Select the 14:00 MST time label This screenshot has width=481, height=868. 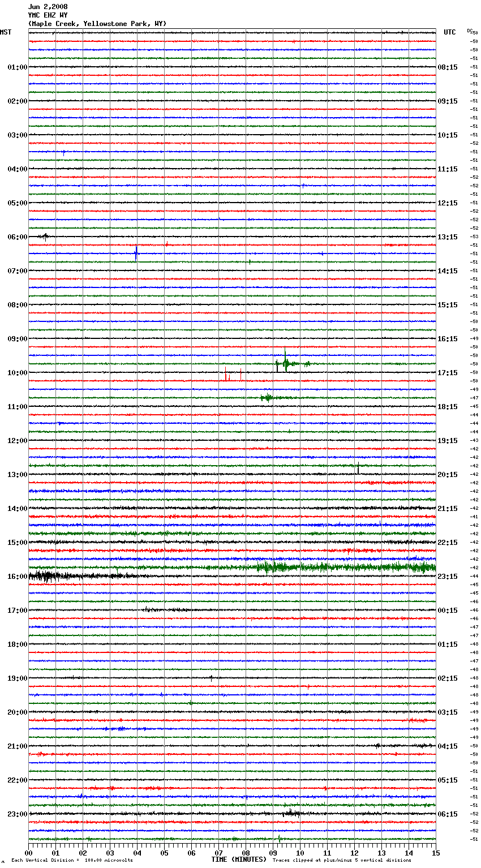[18, 509]
